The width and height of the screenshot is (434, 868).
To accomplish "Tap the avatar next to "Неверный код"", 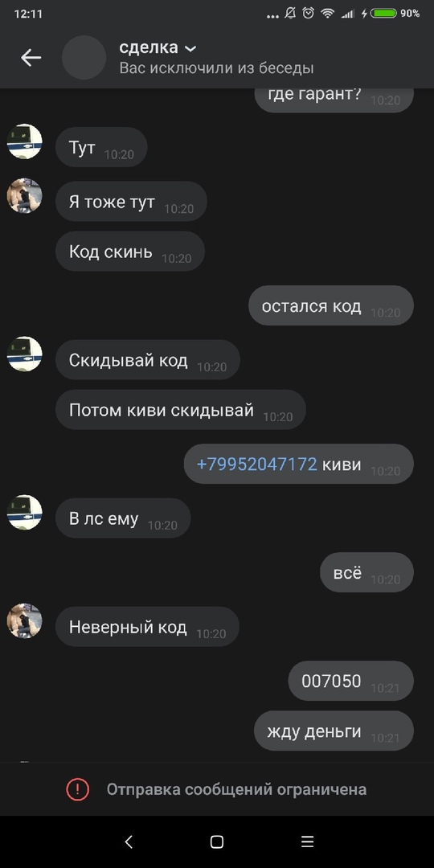I will pyautogui.click(x=25, y=620).
